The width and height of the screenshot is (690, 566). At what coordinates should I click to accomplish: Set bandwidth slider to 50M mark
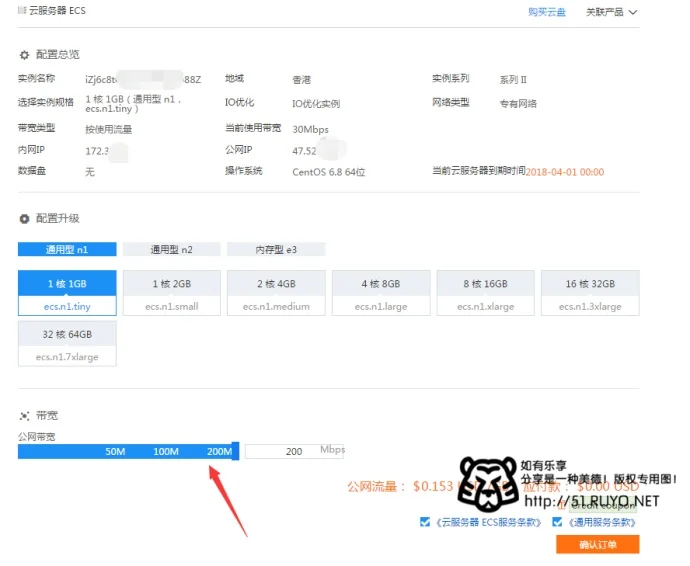115,452
